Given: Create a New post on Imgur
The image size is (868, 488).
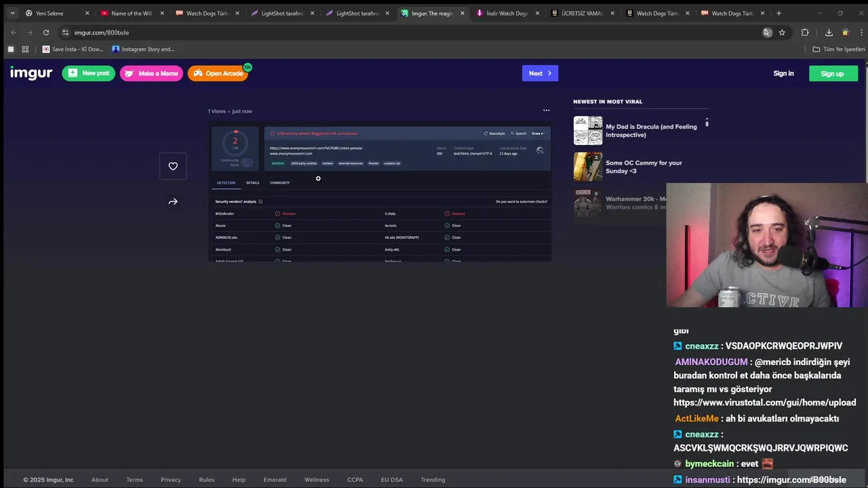Looking at the screenshot, I should (89, 73).
